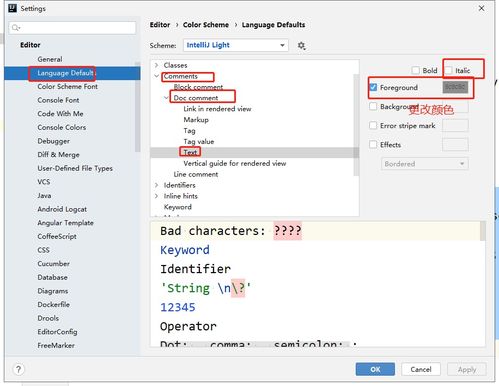Click the IntelliJ logo in title bar
499x386 pixels.
pos(12,8)
